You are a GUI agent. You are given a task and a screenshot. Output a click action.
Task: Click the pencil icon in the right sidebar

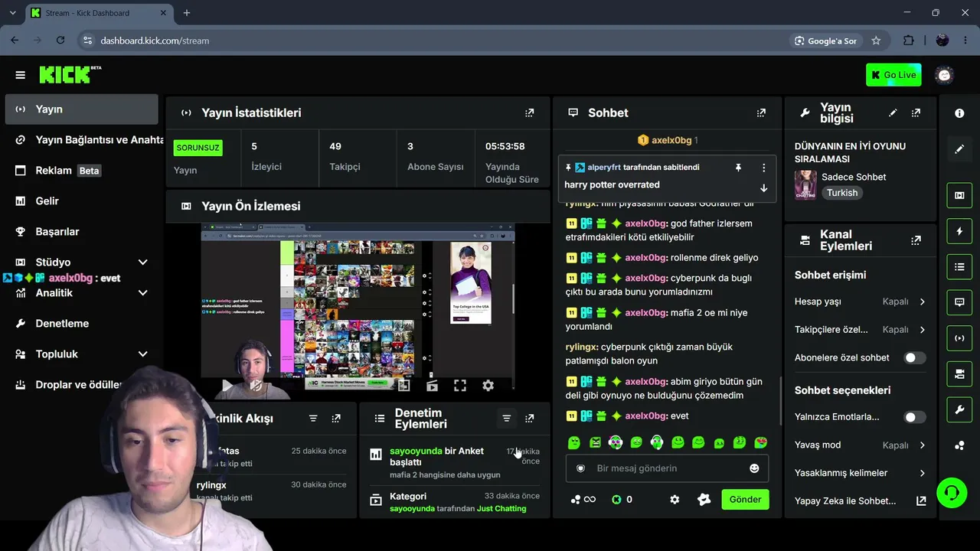[959, 149]
